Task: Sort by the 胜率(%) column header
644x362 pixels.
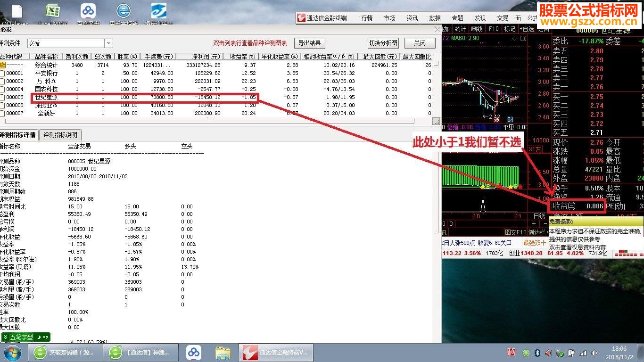Action: click(127, 57)
